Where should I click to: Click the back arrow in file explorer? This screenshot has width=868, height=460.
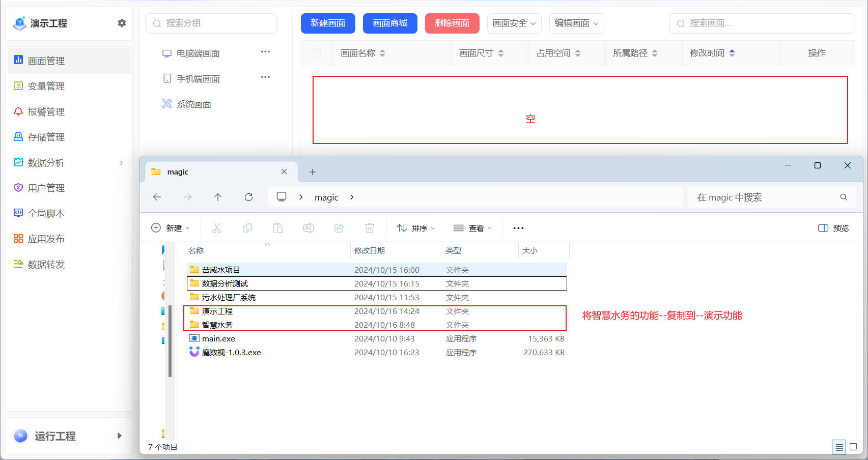click(157, 197)
